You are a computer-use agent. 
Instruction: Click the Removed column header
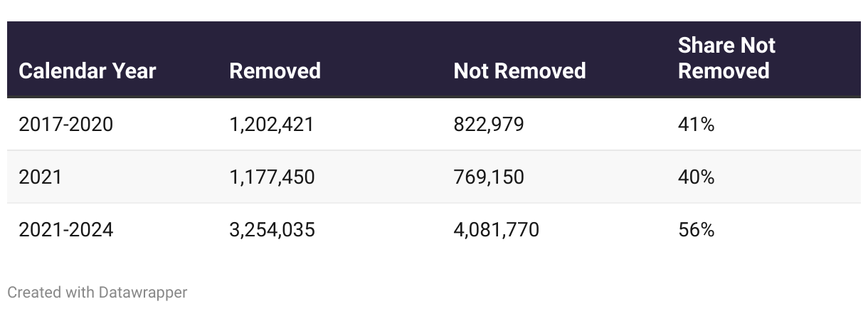pos(275,71)
